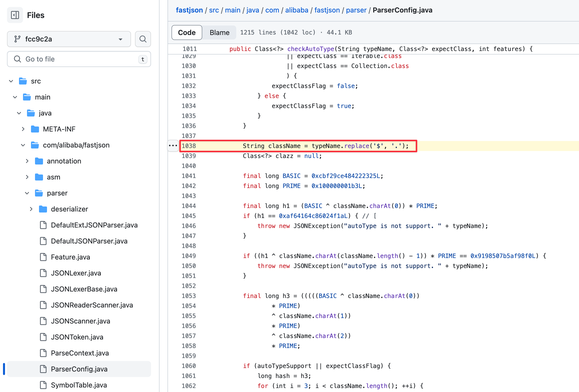Screen dimensions: 579x392
Task: Click the 0x100000001b3L constant
Action: [337, 186]
